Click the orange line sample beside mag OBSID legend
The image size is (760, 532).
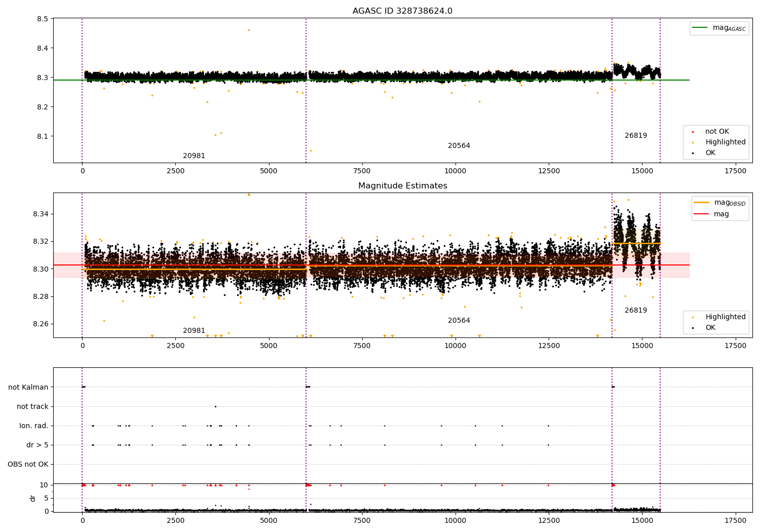point(702,203)
